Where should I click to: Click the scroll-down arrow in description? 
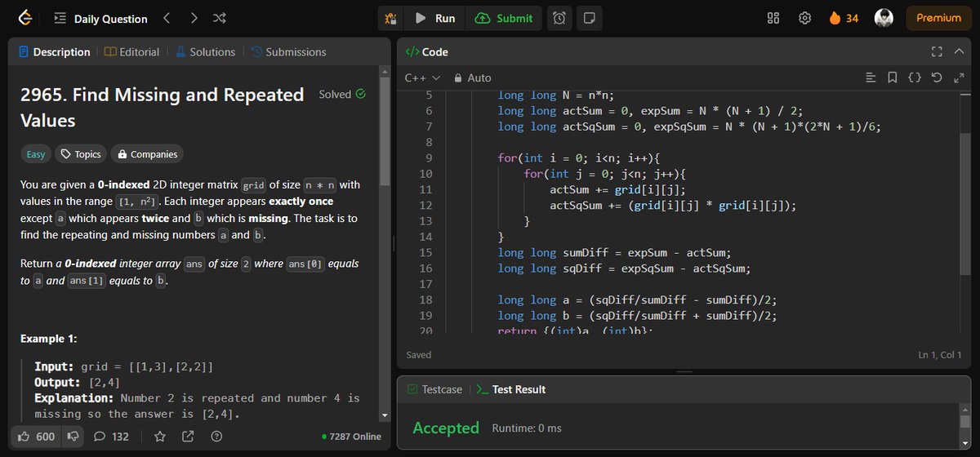[x=385, y=415]
